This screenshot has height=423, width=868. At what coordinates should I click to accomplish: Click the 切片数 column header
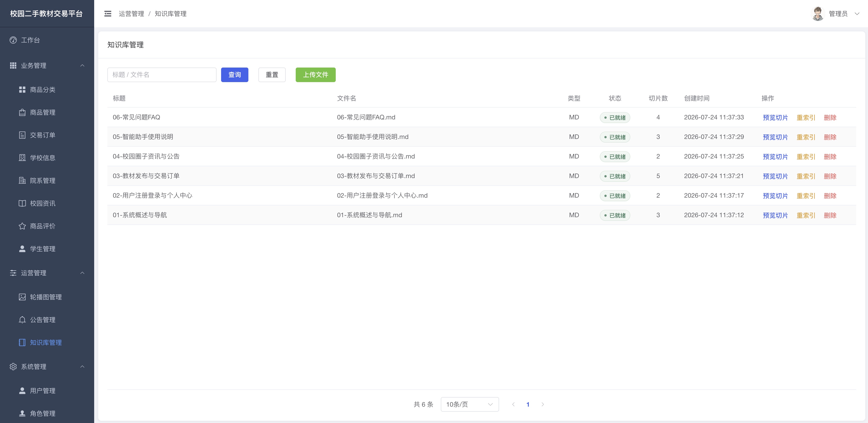click(658, 98)
